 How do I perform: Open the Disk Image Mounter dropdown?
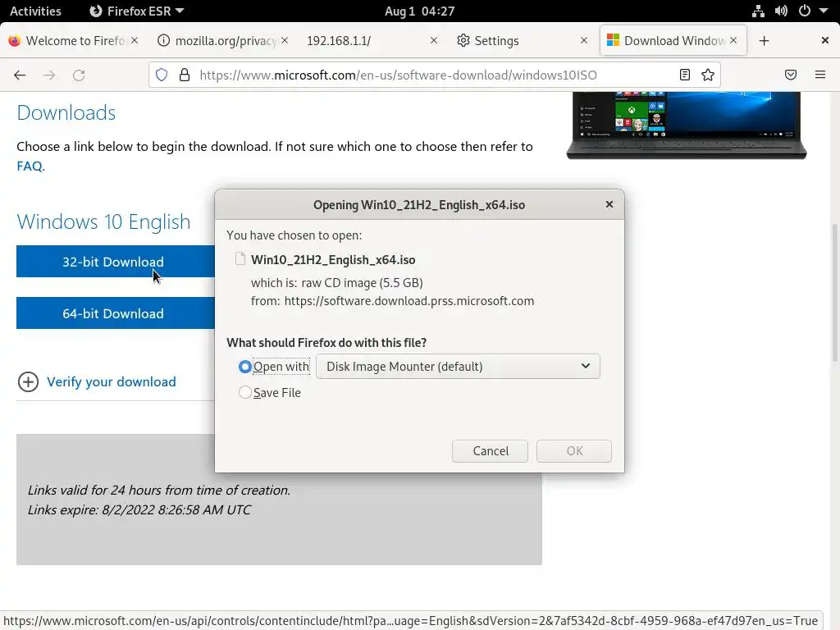tap(458, 367)
